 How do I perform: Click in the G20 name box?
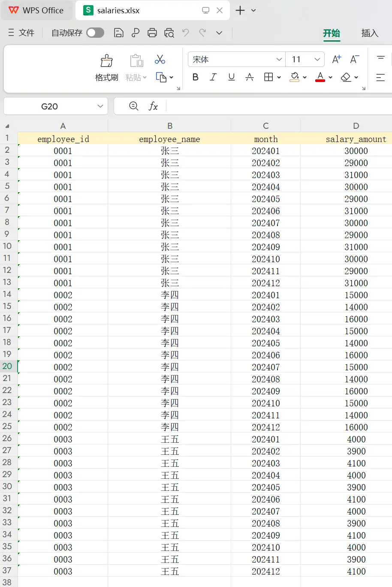[x=50, y=106]
